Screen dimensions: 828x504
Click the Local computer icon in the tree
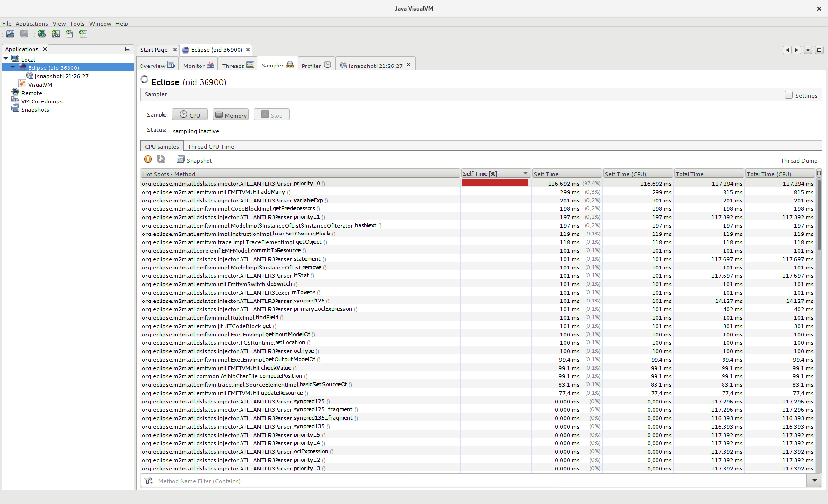coord(15,59)
